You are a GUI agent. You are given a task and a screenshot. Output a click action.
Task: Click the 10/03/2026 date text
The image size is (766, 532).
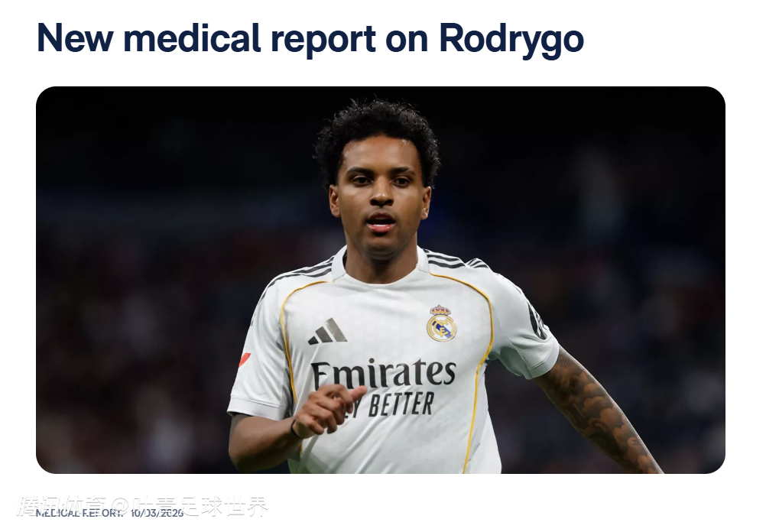tap(156, 513)
